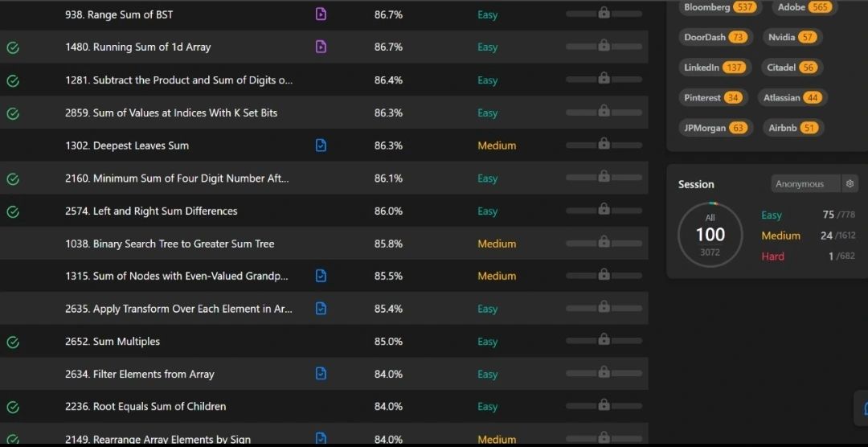
Task: Select the Bloomberg company tag
Action: [720, 7]
